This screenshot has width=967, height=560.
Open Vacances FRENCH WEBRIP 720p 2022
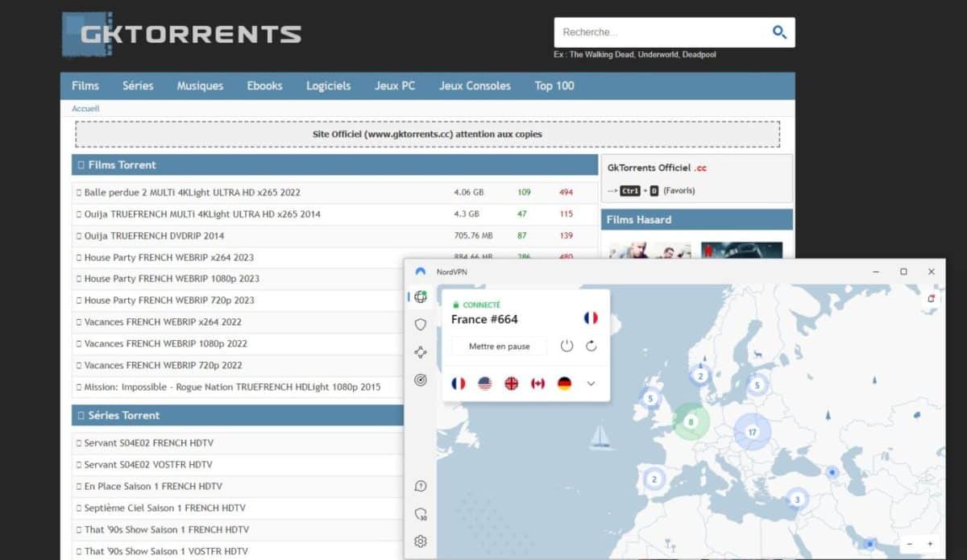tap(164, 366)
